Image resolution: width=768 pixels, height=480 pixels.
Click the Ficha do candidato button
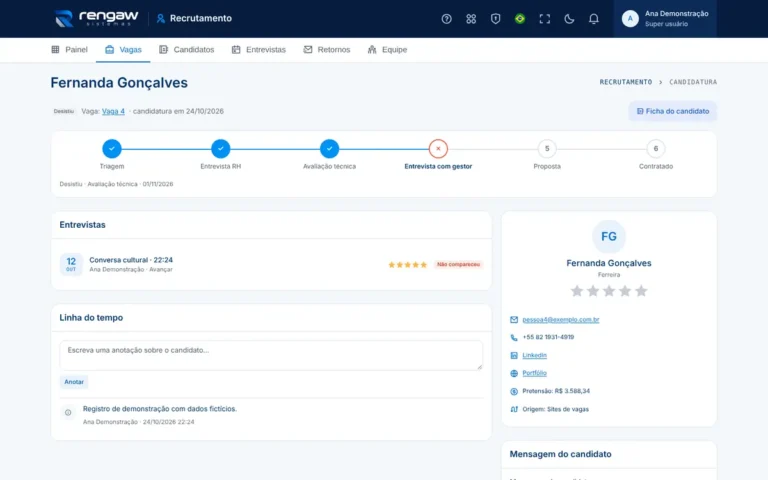click(672, 111)
